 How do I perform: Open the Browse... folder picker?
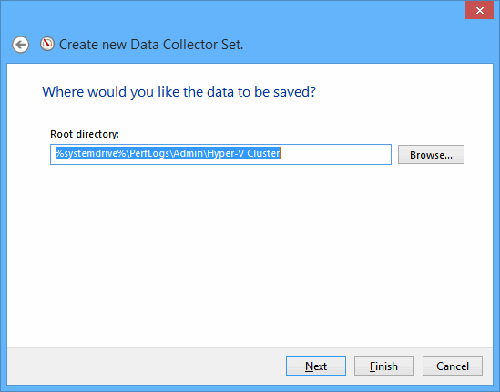point(431,155)
